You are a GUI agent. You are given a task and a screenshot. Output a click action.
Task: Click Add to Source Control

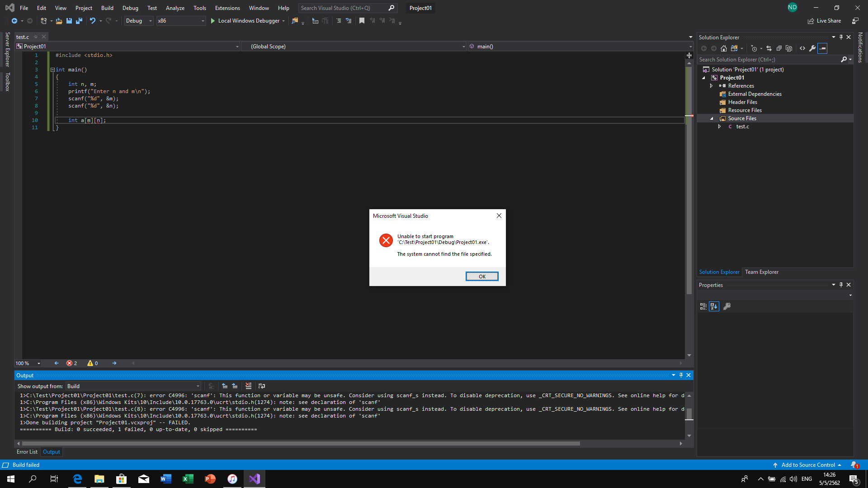(808, 465)
